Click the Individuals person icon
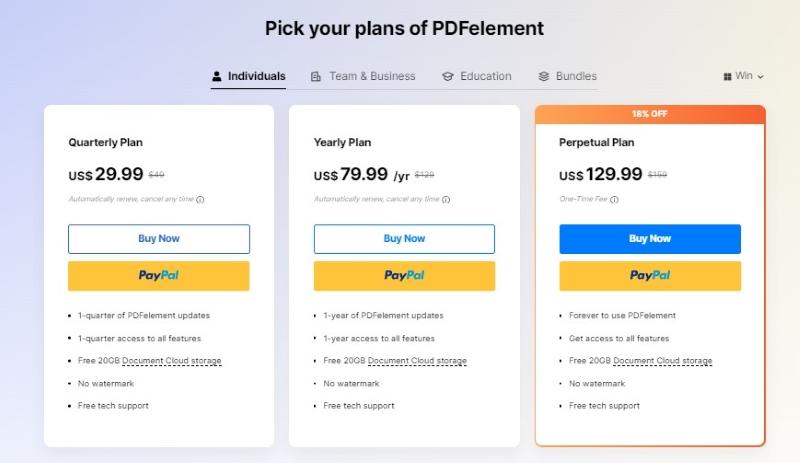 point(216,76)
